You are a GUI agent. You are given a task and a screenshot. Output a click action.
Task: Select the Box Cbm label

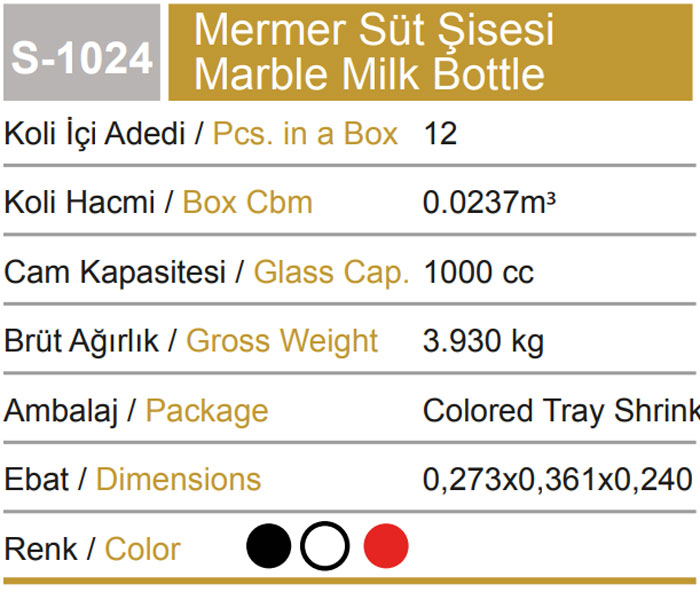tap(247, 203)
